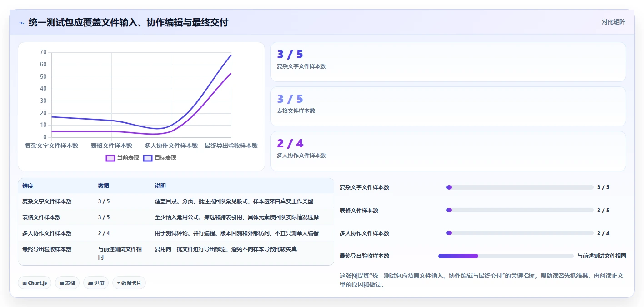Click progress bar for 多人协作文件样本数
Image resolution: width=644 pixels, height=307 pixels.
click(x=520, y=233)
